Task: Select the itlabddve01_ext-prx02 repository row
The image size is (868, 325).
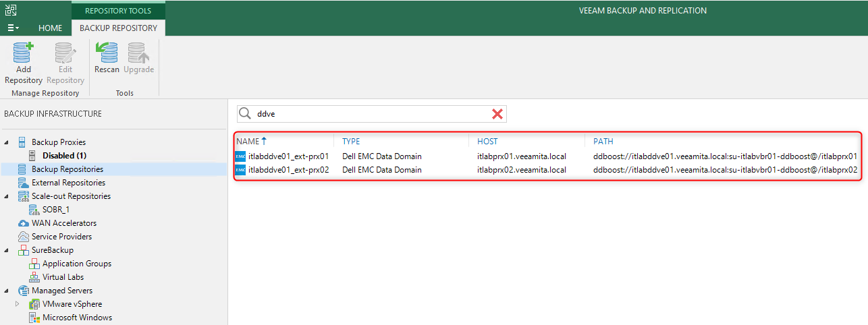Action: point(547,170)
